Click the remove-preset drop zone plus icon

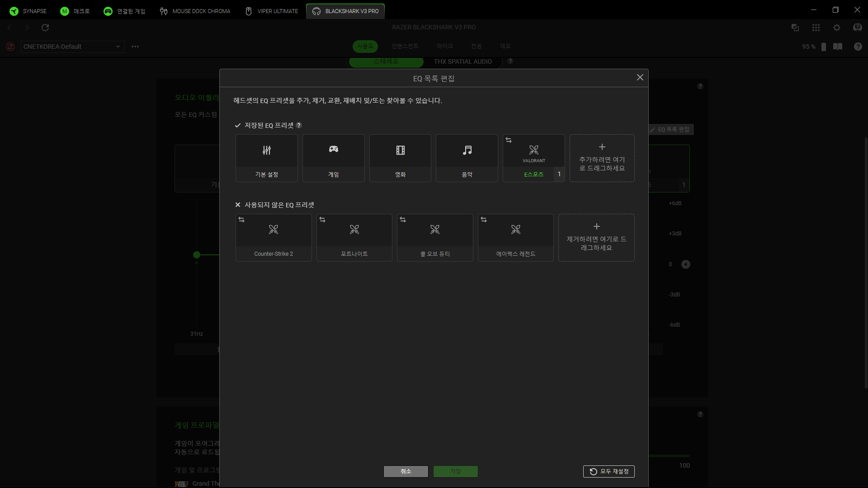tap(597, 226)
